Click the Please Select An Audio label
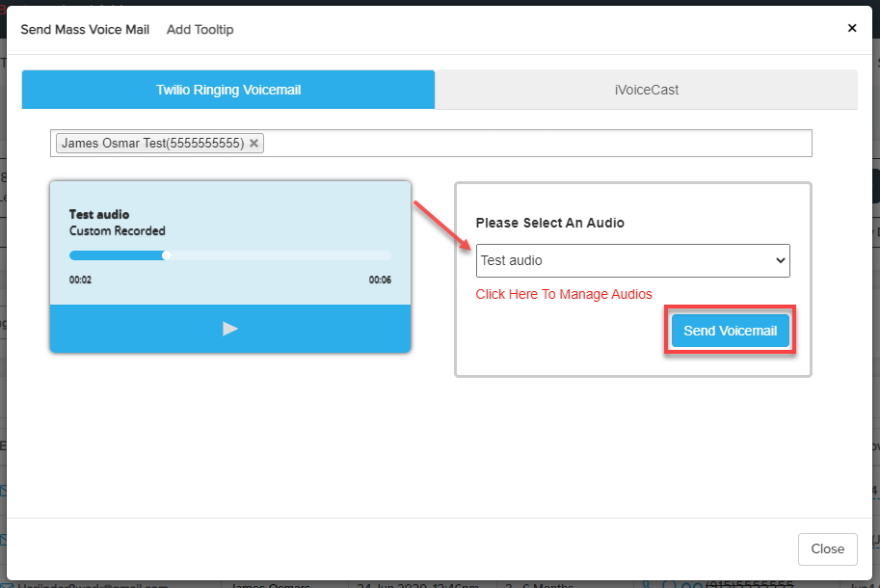The image size is (880, 588). [x=549, y=223]
